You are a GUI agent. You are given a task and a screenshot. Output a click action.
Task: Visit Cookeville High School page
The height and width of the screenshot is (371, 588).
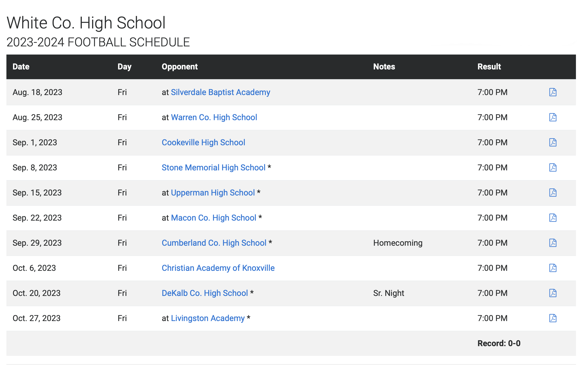point(203,142)
